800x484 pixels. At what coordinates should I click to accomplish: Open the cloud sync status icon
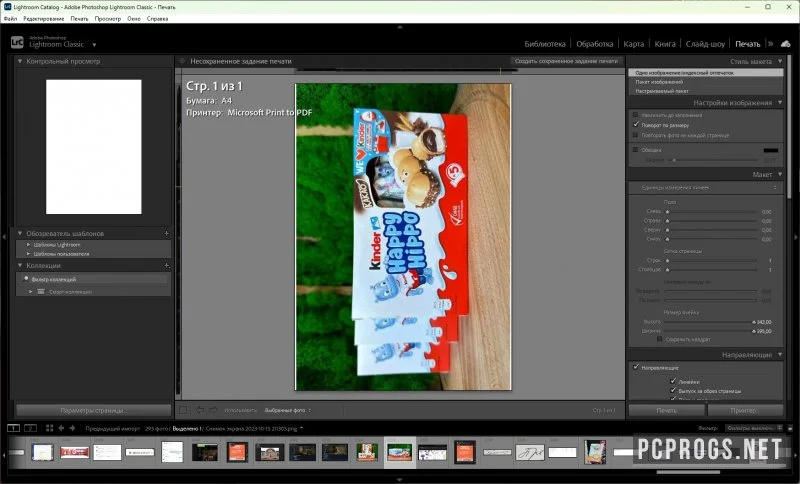tap(786, 44)
